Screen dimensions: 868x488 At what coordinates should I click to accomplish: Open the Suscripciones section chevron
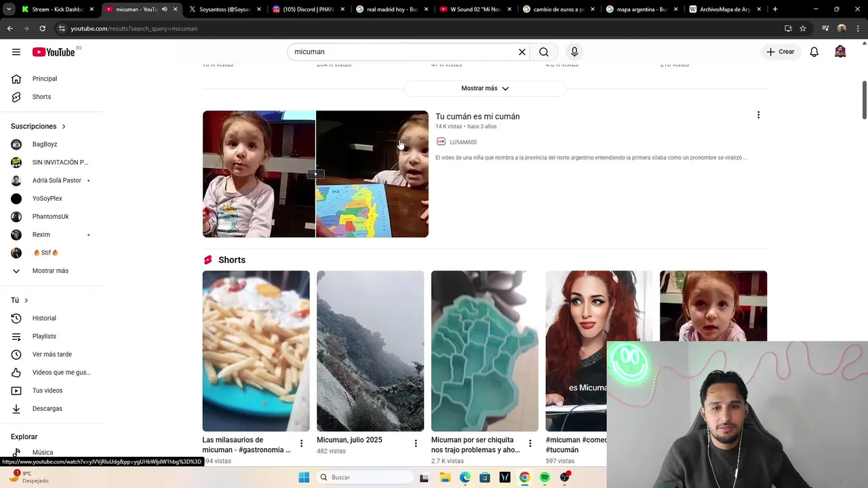pyautogui.click(x=64, y=127)
